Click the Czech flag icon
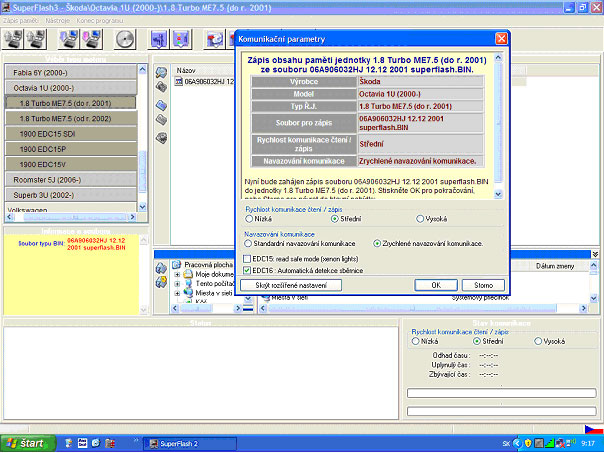The image size is (604, 453). (x=593, y=429)
